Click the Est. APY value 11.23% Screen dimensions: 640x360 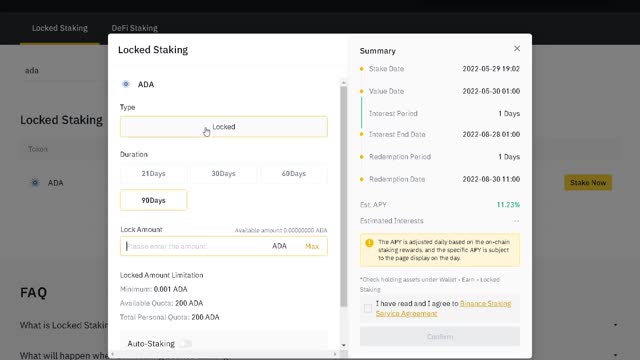[508, 205]
